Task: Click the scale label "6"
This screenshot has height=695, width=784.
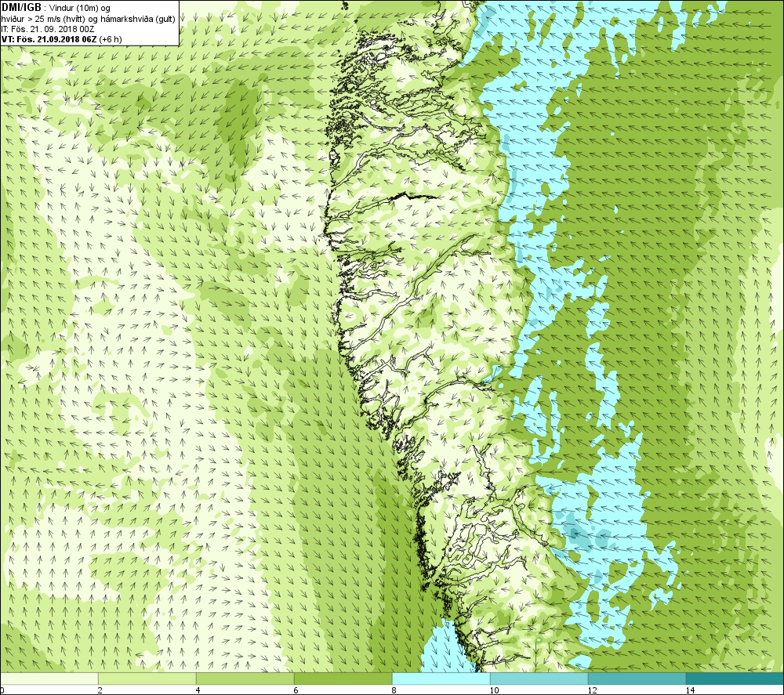Action: click(x=296, y=690)
